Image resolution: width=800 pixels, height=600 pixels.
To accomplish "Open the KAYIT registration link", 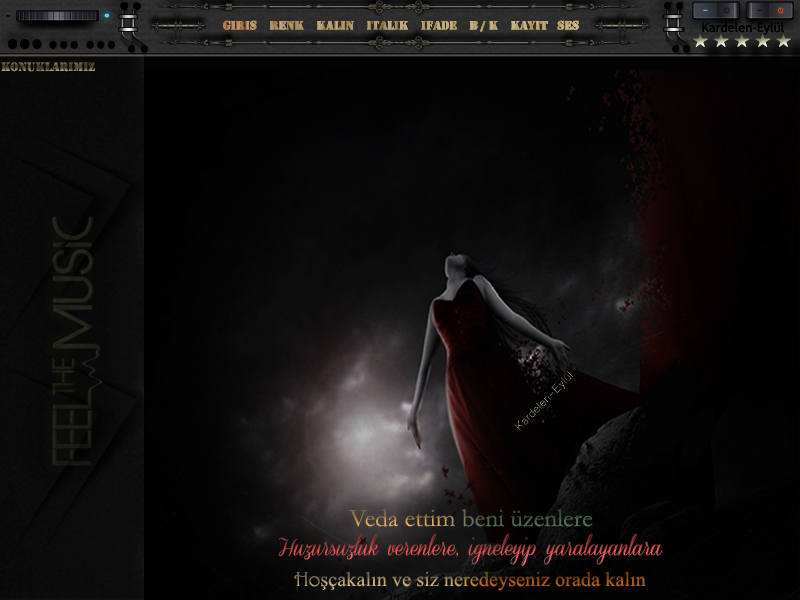I will [x=529, y=25].
